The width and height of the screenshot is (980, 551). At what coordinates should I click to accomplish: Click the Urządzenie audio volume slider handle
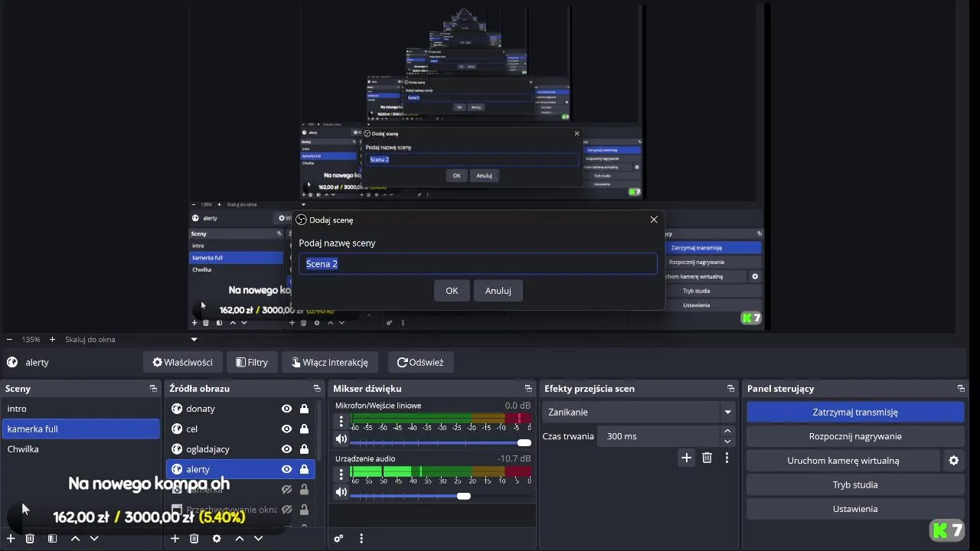(x=463, y=496)
